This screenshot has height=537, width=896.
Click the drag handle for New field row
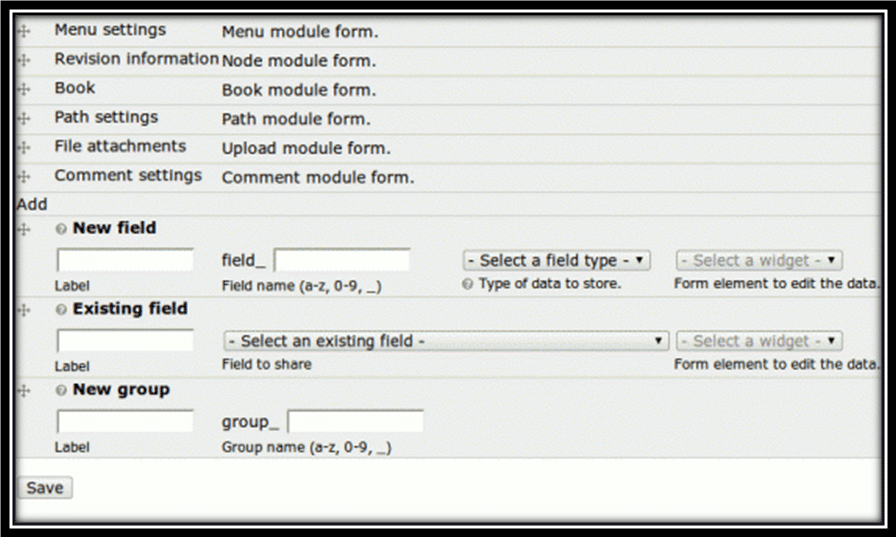pos(24,230)
